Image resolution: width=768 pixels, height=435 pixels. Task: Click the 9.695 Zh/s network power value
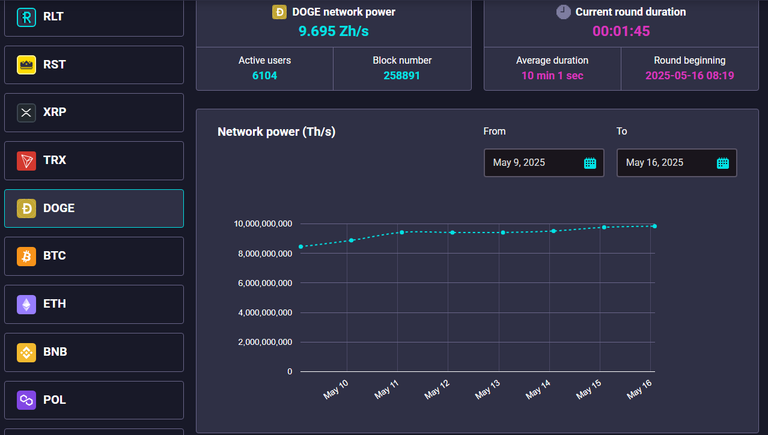[x=334, y=31]
